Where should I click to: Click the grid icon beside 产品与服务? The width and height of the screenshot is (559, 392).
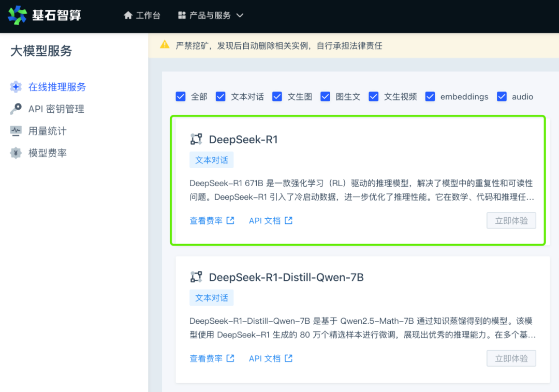[x=182, y=16]
